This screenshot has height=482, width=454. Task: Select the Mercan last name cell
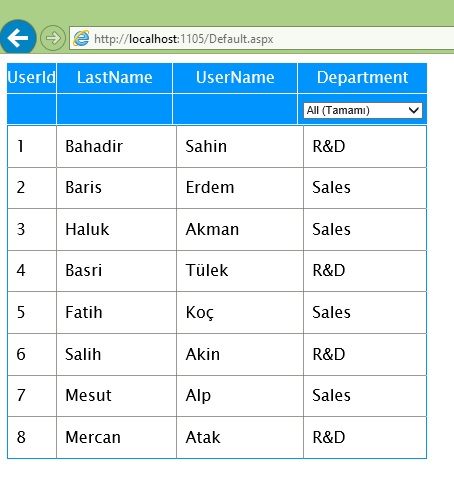[116, 437]
